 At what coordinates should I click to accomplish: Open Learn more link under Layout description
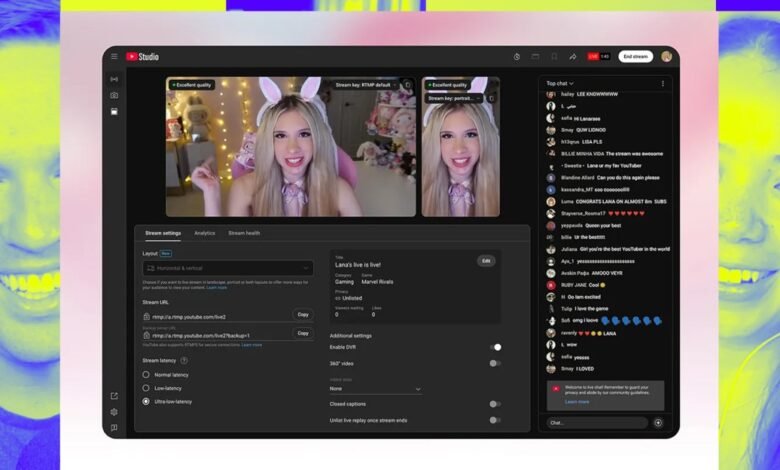click(217, 287)
